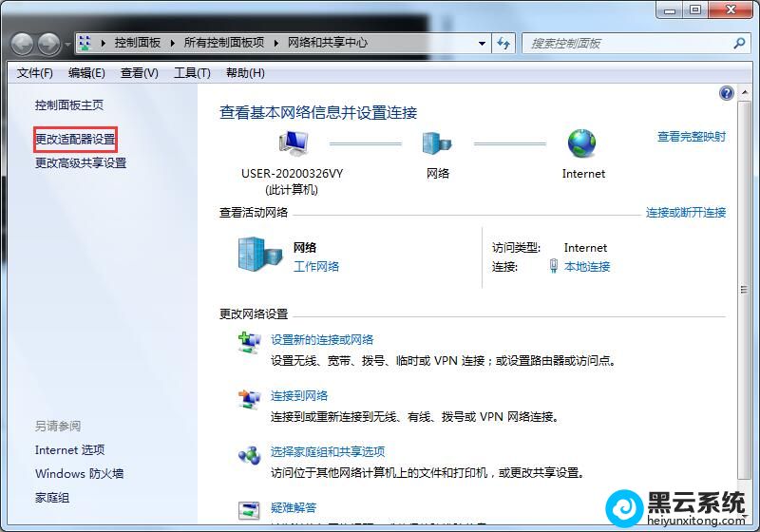Open the 工具(T) menu
The height and width of the screenshot is (532, 760).
(x=191, y=73)
